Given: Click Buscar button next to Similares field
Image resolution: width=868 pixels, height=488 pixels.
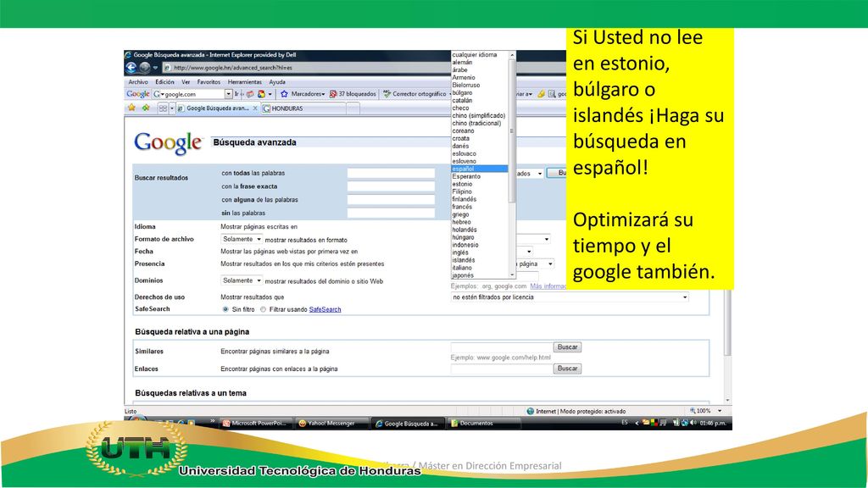Looking at the screenshot, I should pyautogui.click(x=567, y=347).
